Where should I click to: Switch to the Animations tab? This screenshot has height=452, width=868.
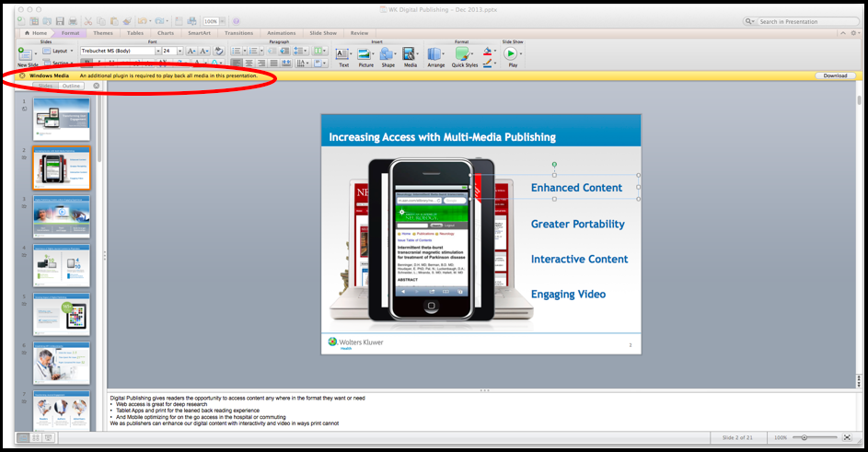pos(282,33)
